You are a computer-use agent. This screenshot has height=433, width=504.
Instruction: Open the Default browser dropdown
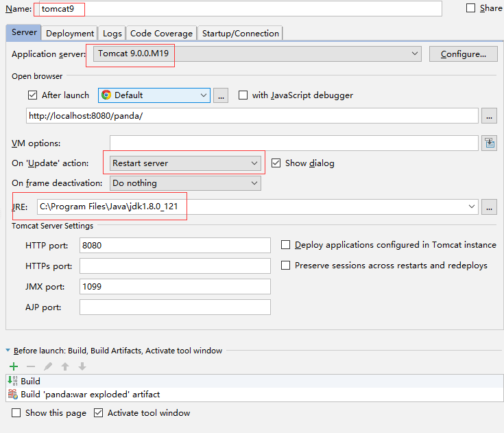pos(154,95)
